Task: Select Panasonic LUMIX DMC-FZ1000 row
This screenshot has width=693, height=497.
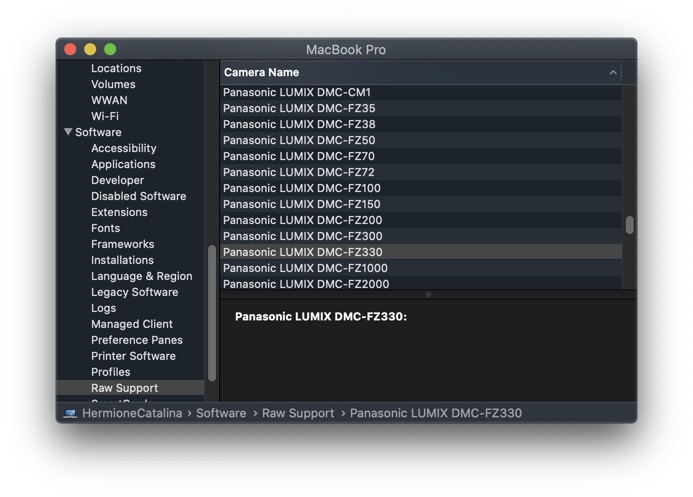Action: coord(421,268)
